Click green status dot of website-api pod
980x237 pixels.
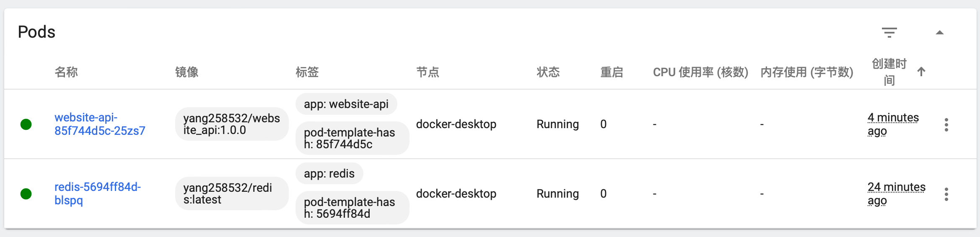(26, 124)
